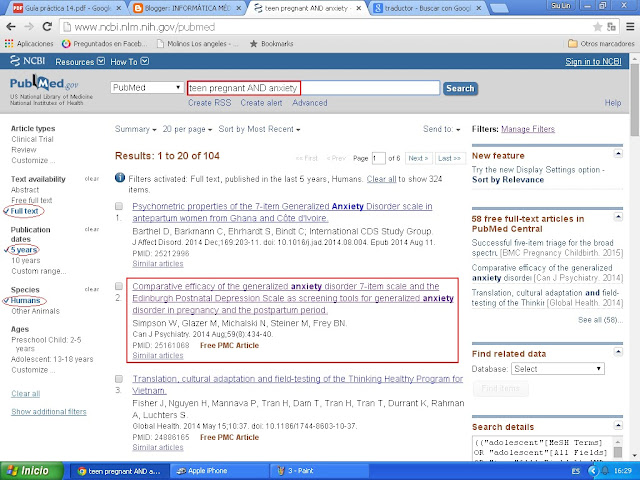The height and width of the screenshot is (480, 640).
Task: Click the blue Search button
Action: (x=460, y=88)
